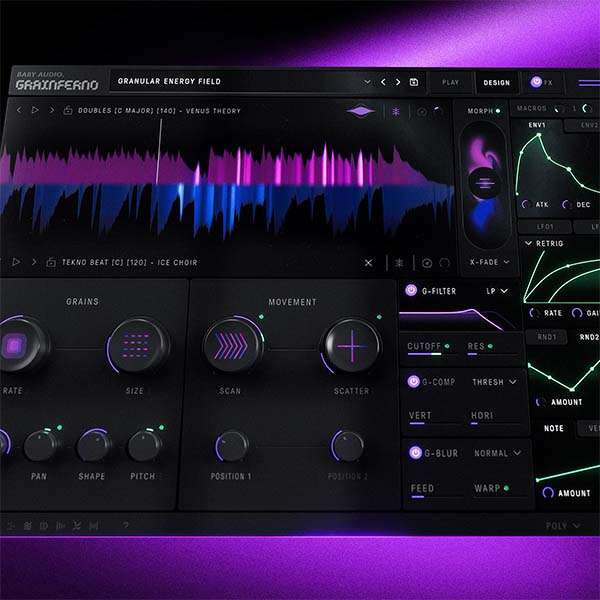
Task: Select the RND2 tab
Action: [589, 337]
